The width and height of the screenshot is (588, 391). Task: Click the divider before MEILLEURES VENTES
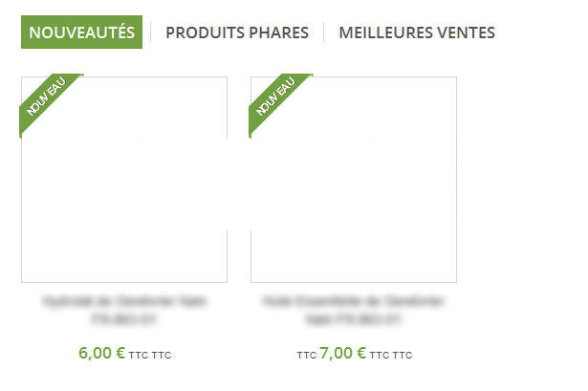coord(323,33)
